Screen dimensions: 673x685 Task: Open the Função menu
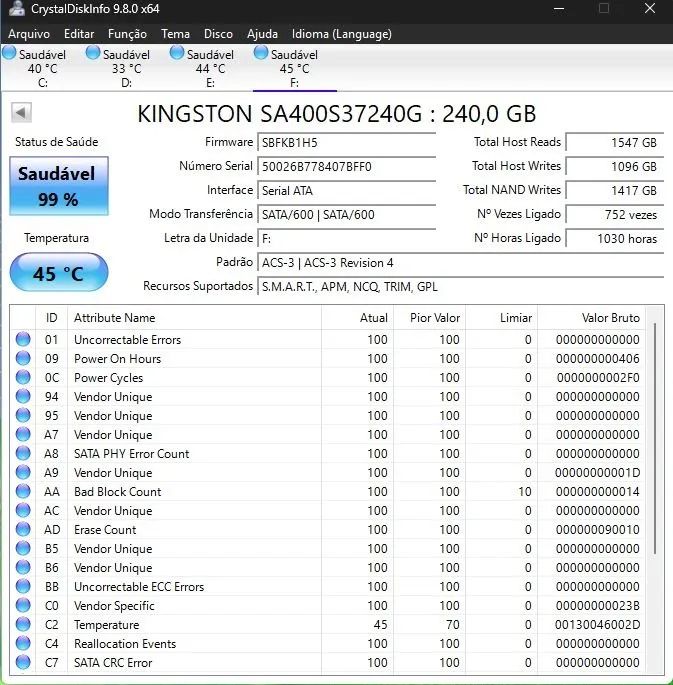127,34
